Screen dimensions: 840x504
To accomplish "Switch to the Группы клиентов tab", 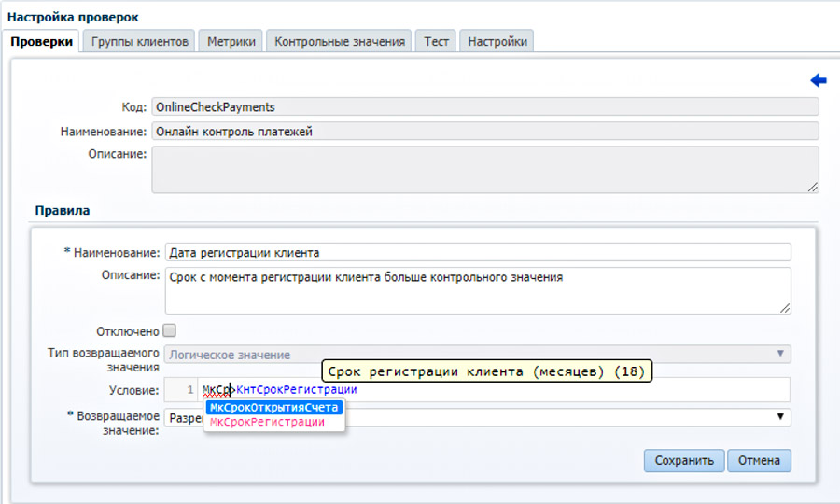I will point(140,42).
